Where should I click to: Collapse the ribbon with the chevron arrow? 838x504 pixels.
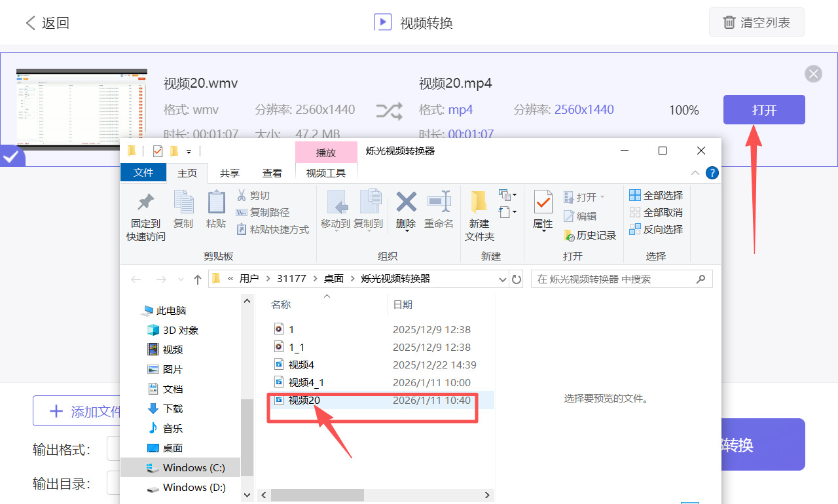click(695, 173)
